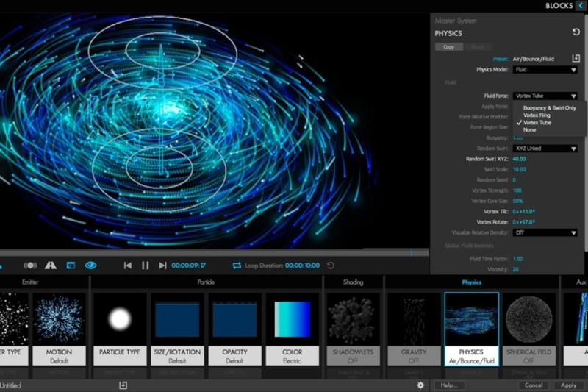
Task: Click the Vortex Strength value 100
Action: tap(517, 190)
